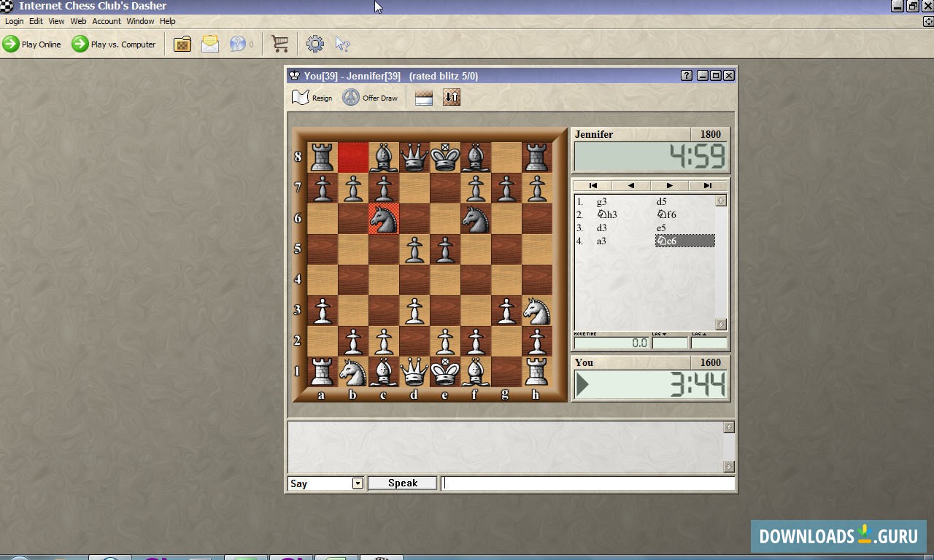Select move a3 in the move list
The image size is (934, 560).
coord(602,241)
